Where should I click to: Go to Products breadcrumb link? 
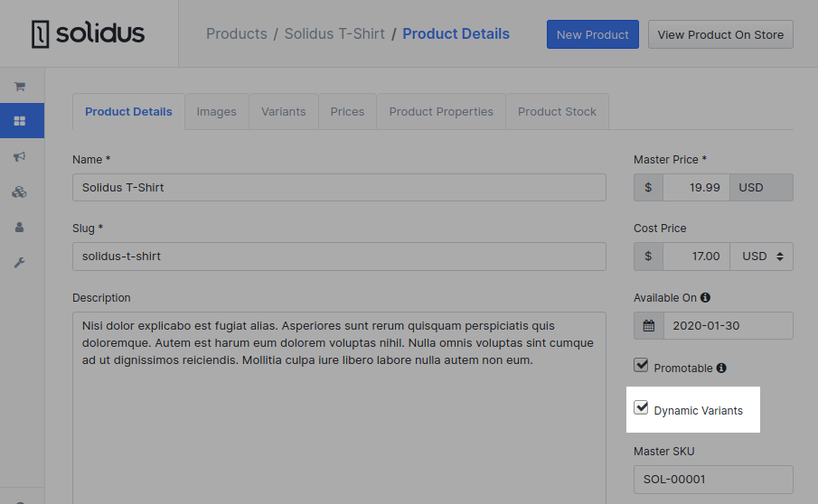(236, 34)
